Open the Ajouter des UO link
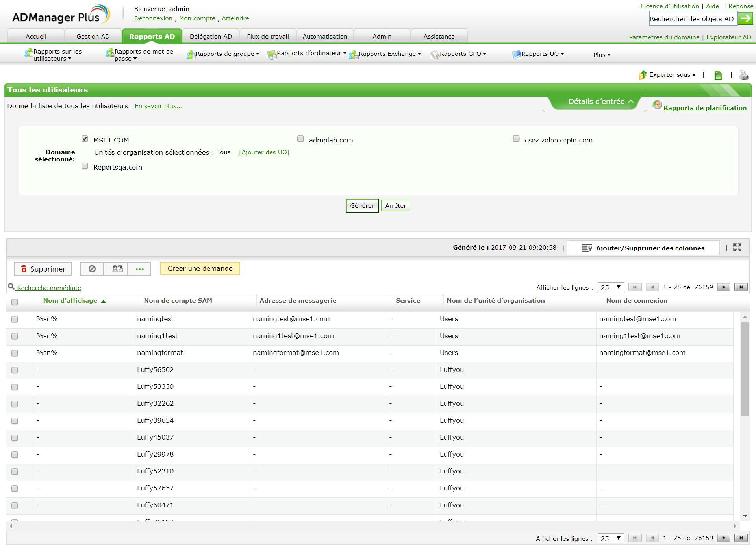 [264, 152]
